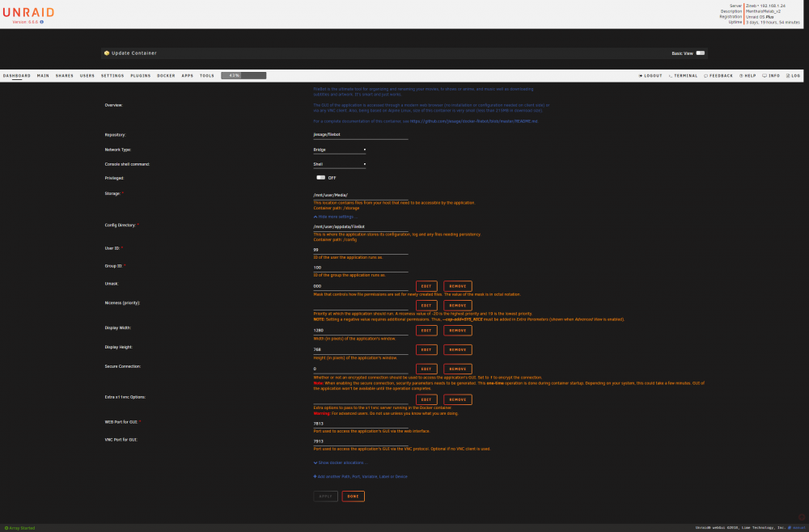809x532 pixels.
Task: Click the Umask value field
Action: click(x=361, y=286)
